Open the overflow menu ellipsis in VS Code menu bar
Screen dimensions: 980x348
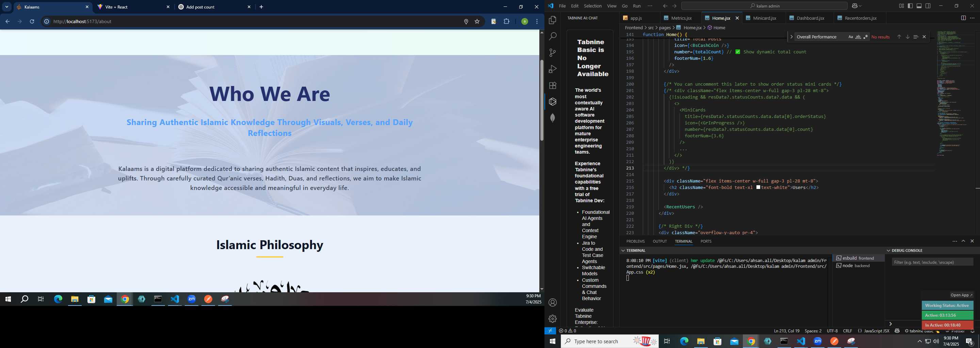point(650,6)
